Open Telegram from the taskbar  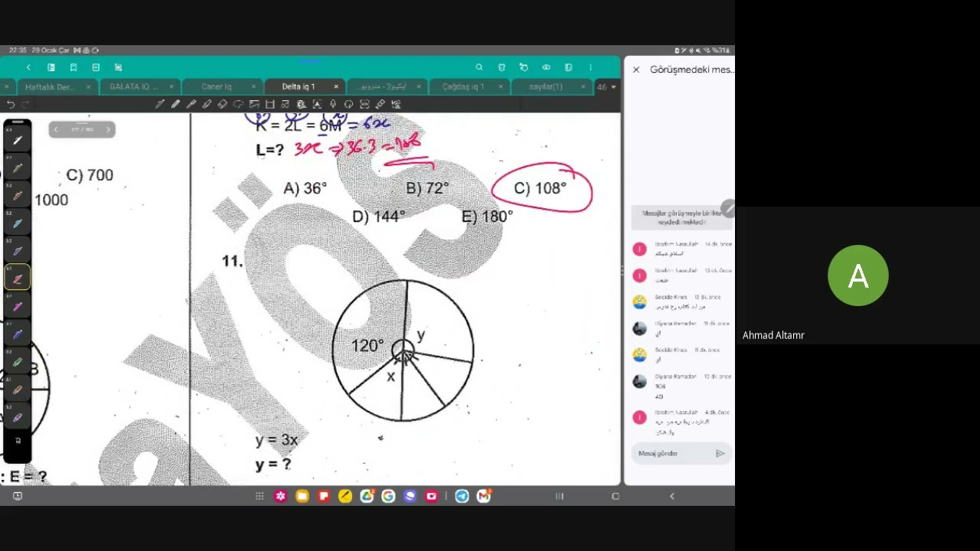[x=462, y=496]
